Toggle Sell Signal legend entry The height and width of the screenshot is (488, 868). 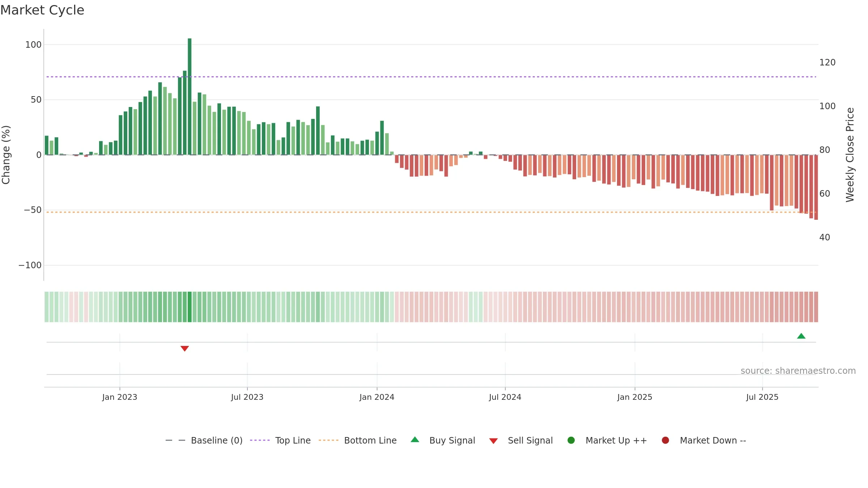click(x=521, y=440)
